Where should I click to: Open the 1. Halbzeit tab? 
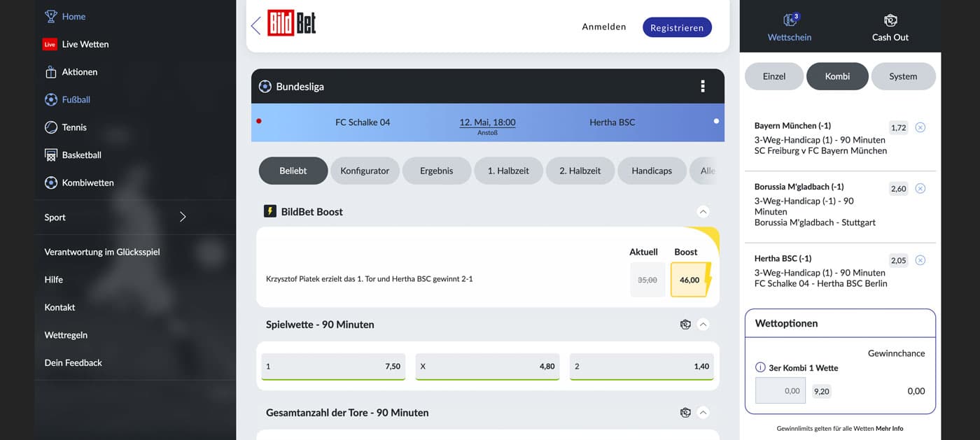(x=509, y=171)
